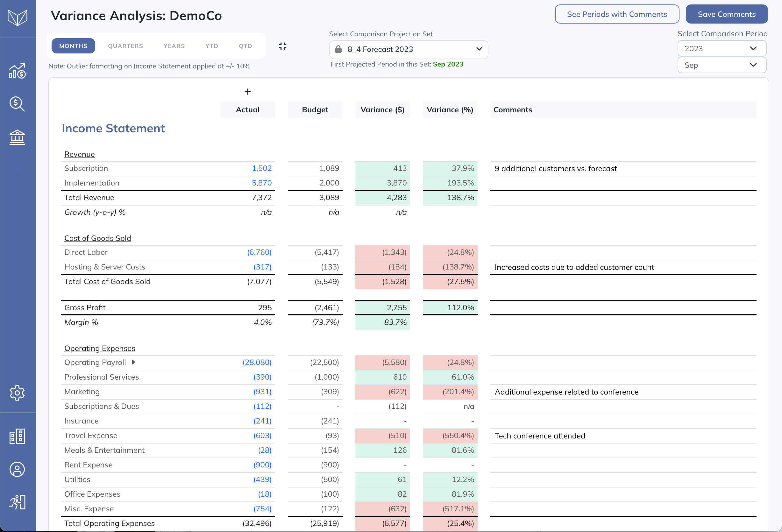Image resolution: width=782 pixels, height=532 pixels.
Task: Open the 2023 year dropdown
Action: pyautogui.click(x=722, y=48)
